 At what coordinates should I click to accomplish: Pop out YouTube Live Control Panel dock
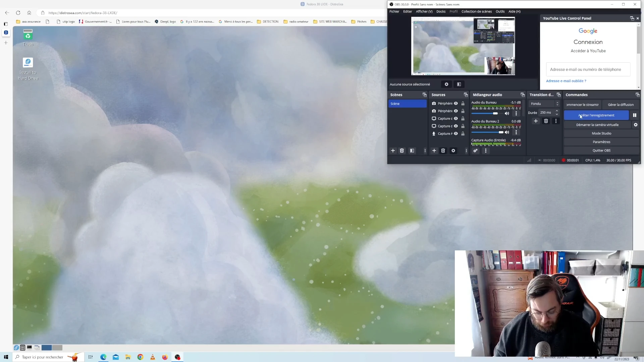[x=632, y=18]
